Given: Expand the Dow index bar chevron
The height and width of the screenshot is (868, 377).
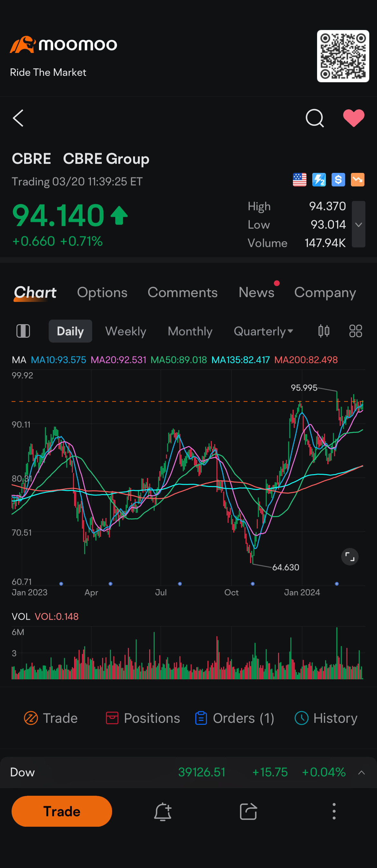Looking at the screenshot, I should tap(362, 772).
